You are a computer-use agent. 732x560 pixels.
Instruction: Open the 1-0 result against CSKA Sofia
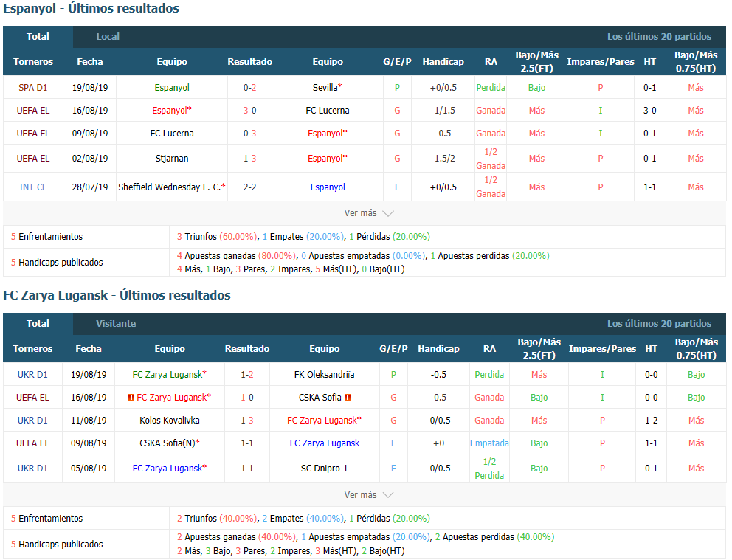click(247, 398)
